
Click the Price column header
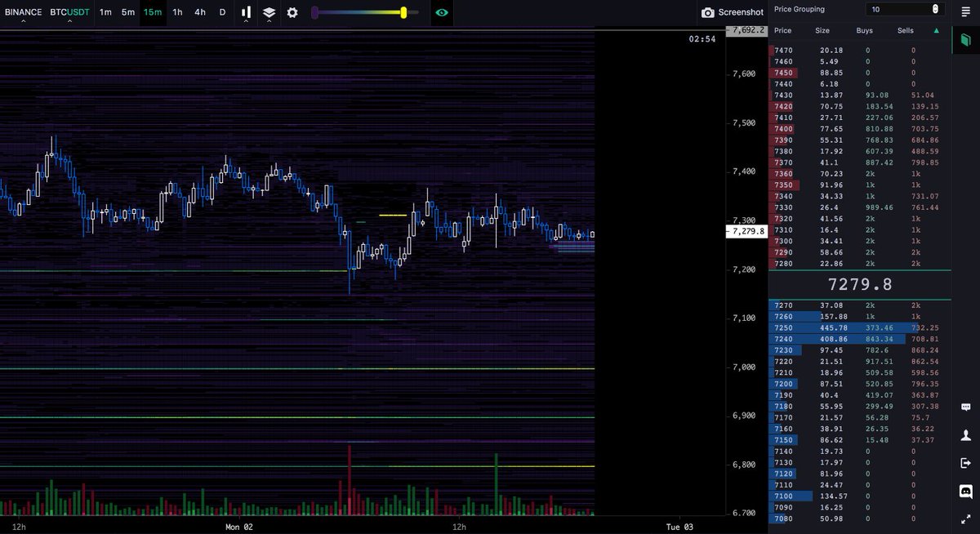783,30
